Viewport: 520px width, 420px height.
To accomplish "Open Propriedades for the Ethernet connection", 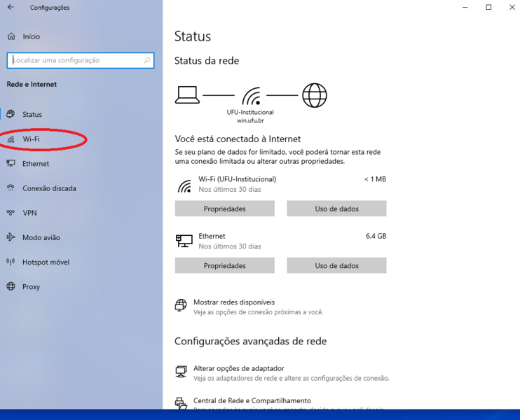I will point(224,266).
